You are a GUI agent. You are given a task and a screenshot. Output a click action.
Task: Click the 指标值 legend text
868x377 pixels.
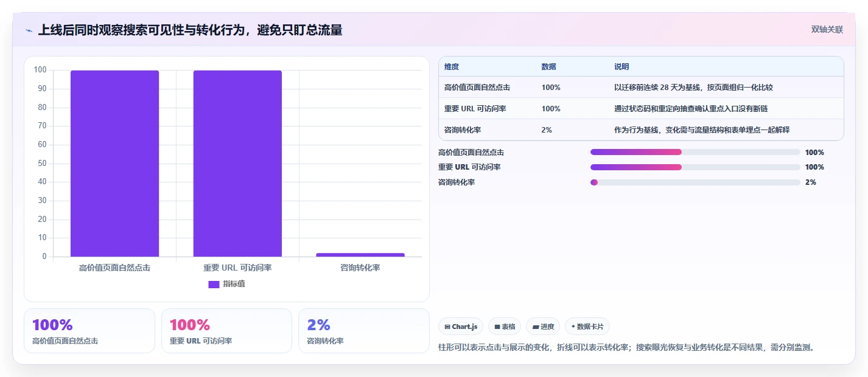coord(234,284)
